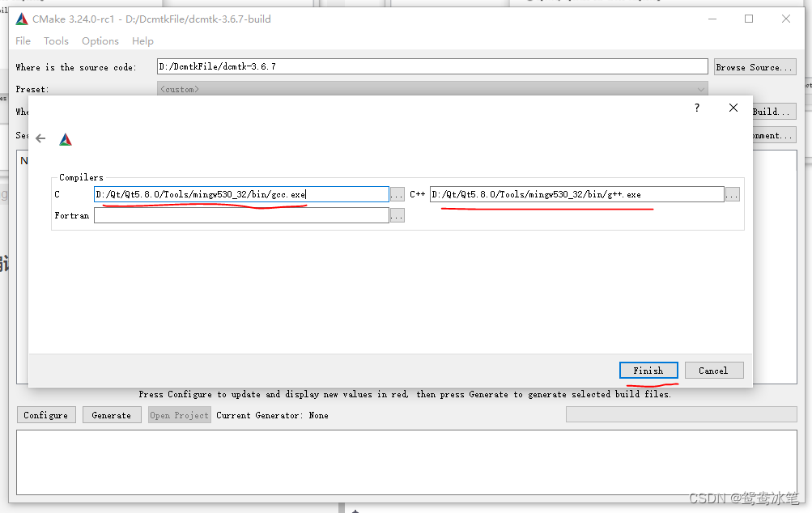This screenshot has width=812, height=513.
Task: Click the Compilers group label
Action: point(81,177)
